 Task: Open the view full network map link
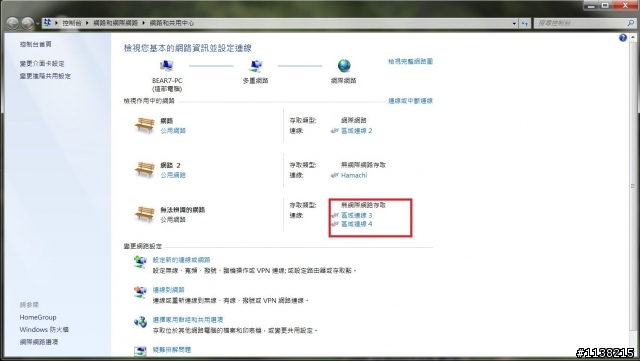coord(410,61)
